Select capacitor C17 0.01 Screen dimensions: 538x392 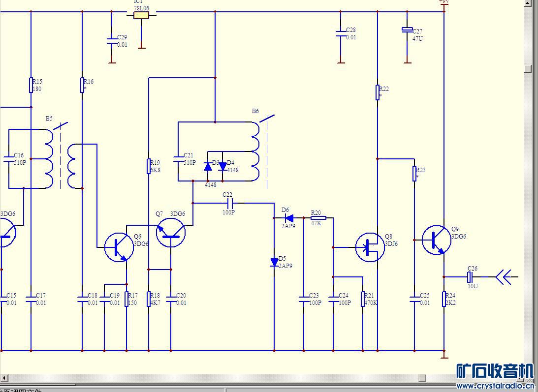31,299
